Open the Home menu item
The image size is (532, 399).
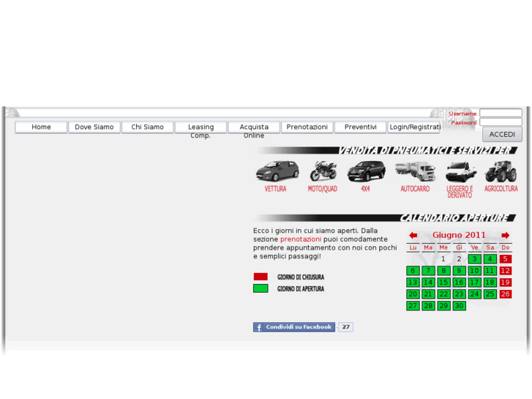[41, 127]
